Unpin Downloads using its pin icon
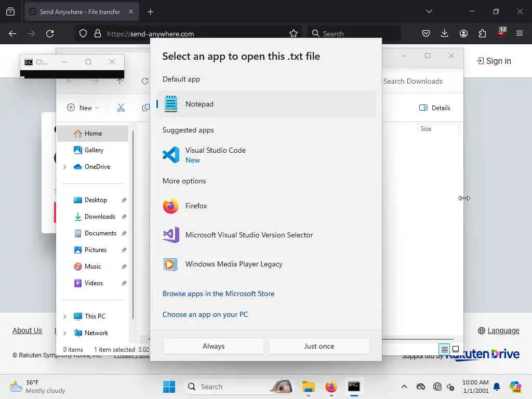The image size is (532, 399). (x=124, y=217)
